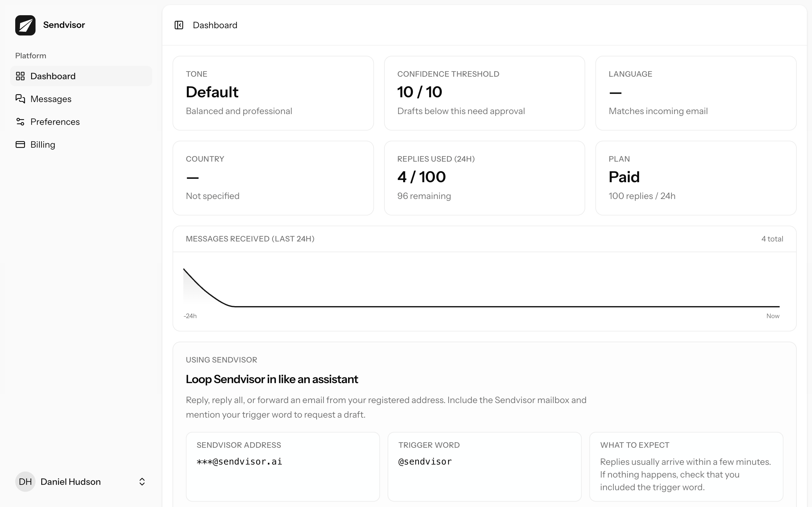This screenshot has width=812, height=507.
Task: Click the Sendvisor brand name
Action: pyautogui.click(x=64, y=25)
